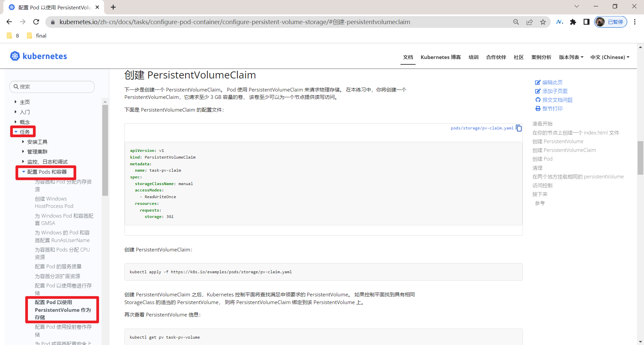Viewport: 644px width, 345px height.
Task: Jump to 创建 Pod in contents
Action: coord(542,159)
